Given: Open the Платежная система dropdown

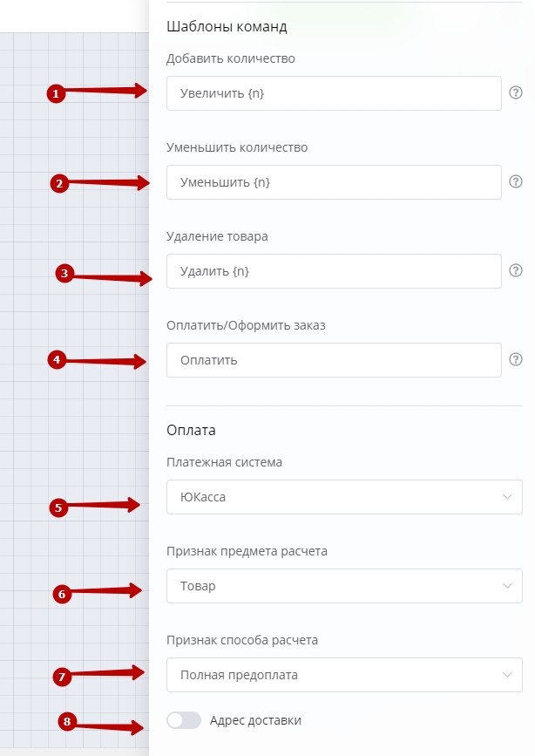Looking at the screenshot, I should [x=343, y=497].
